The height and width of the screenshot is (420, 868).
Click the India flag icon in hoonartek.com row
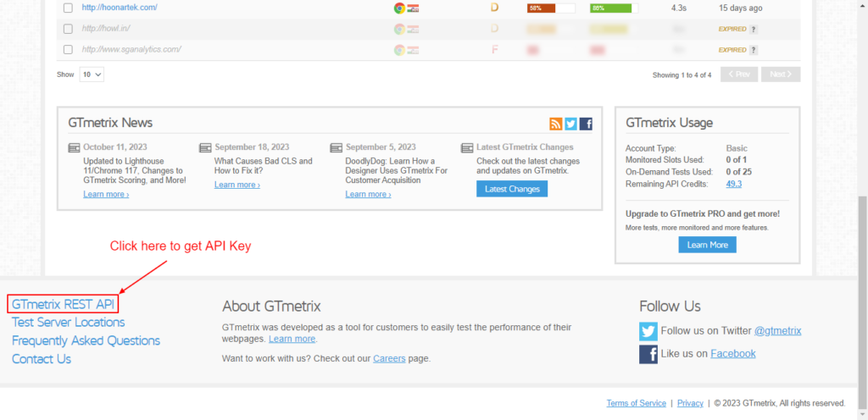point(414,8)
